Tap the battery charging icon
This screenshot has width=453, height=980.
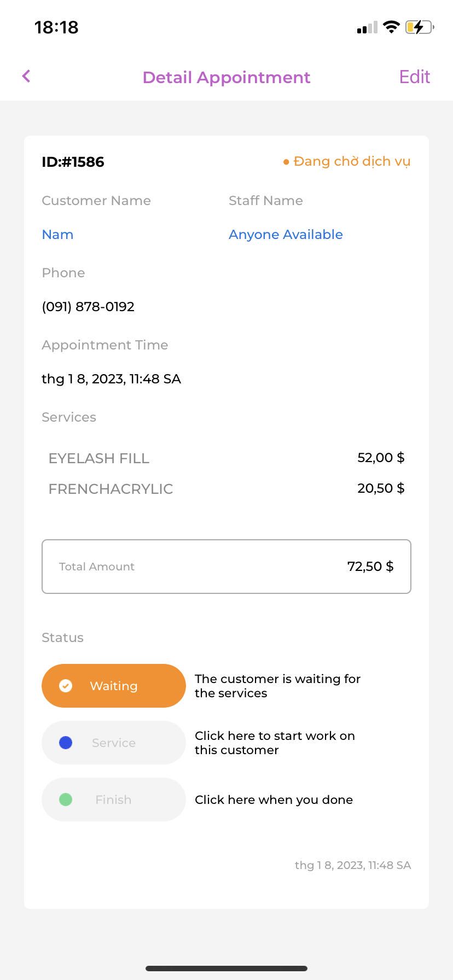tap(419, 27)
